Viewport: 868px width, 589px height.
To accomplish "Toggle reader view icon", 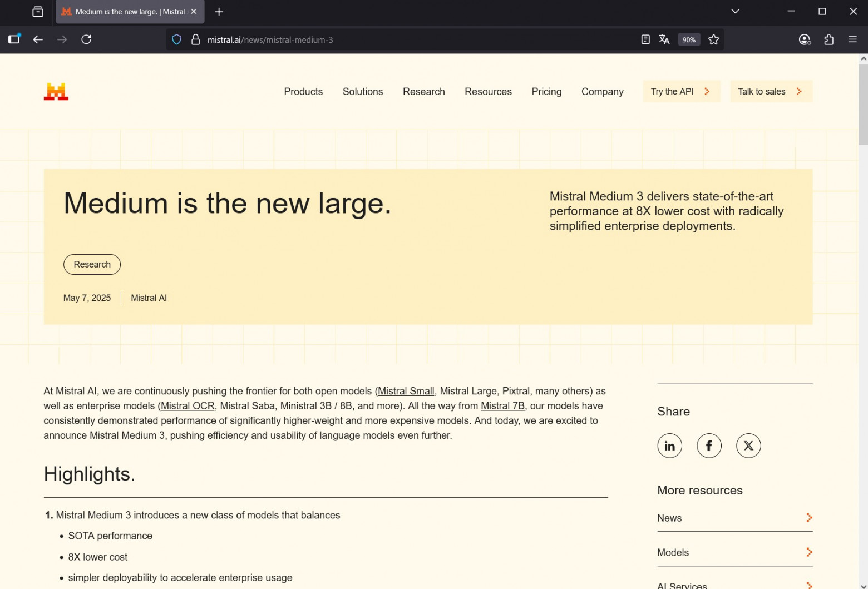I will tap(645, 39).
